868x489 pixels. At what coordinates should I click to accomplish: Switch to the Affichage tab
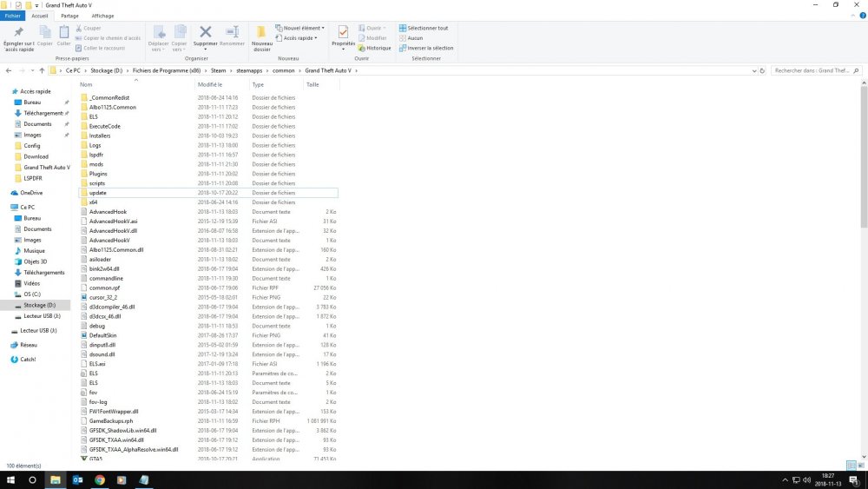tap(102, 16)
